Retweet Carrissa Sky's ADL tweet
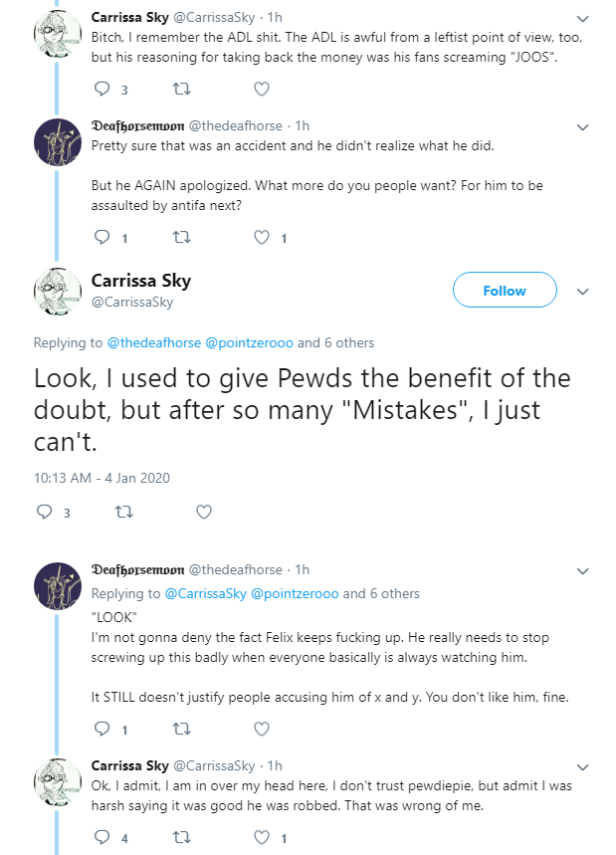 (x=181, y=89)
